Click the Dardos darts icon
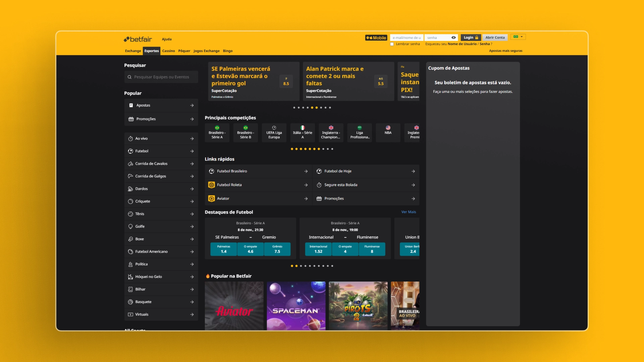Image resolution: width=644 pixels, height=362 pixels. 130,189
